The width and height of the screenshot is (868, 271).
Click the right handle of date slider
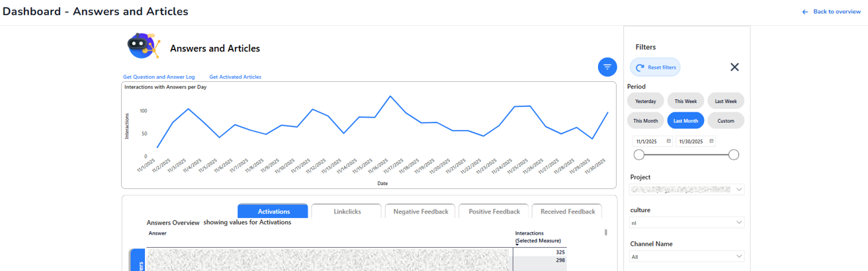tap(733, 155)
